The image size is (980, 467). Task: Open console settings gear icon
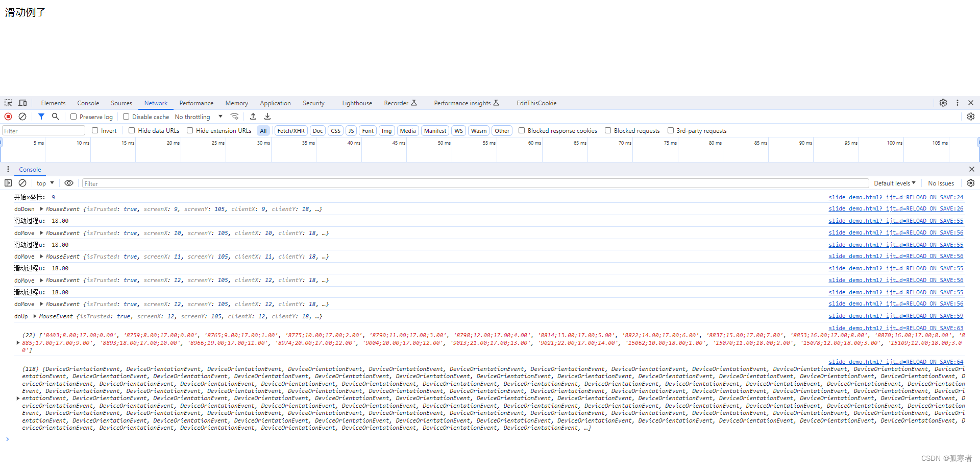[x=971, y=183]
